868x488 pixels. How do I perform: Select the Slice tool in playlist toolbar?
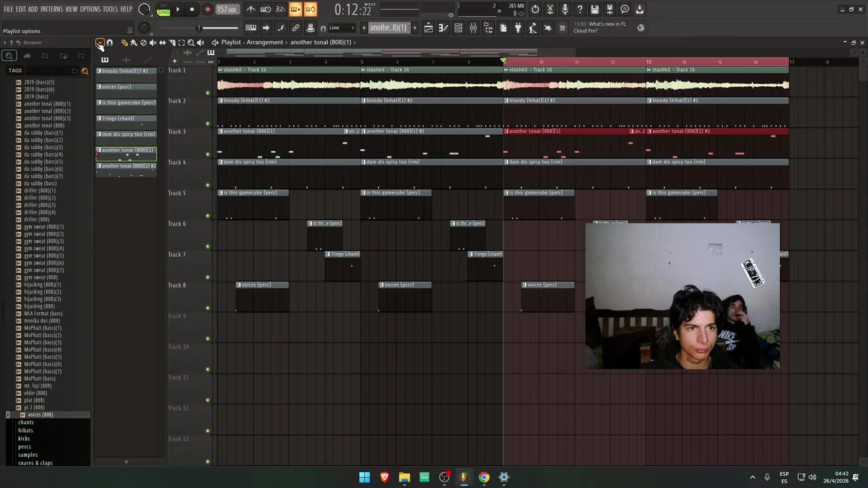[x=172, y=43]
